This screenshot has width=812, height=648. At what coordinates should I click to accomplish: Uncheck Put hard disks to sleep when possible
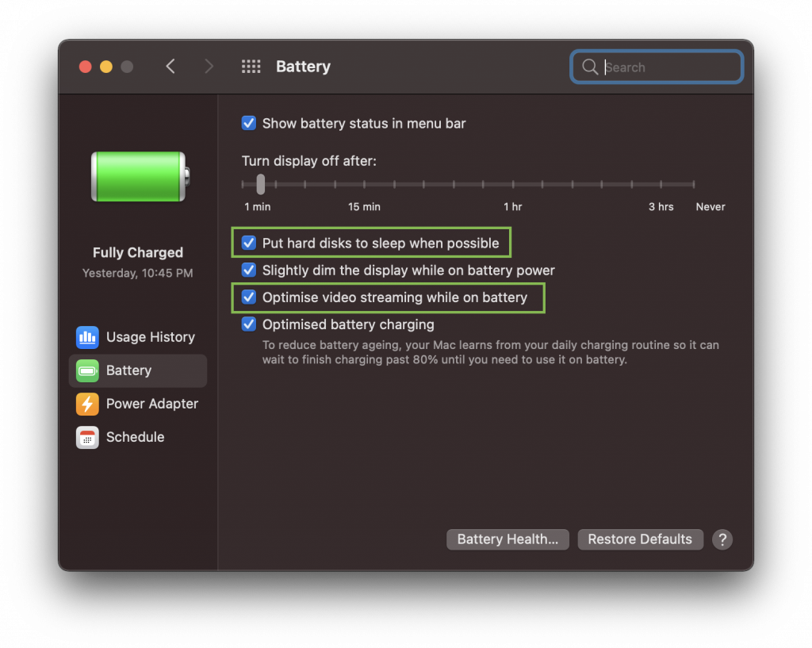[249, 243]
